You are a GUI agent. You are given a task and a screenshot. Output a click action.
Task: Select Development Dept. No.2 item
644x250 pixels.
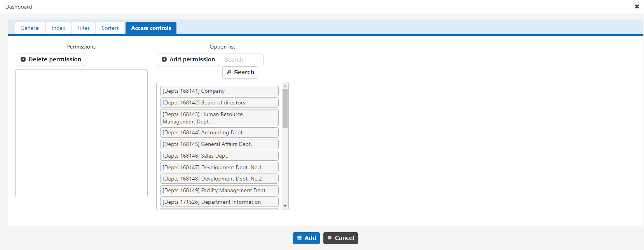tap(219, 179)
